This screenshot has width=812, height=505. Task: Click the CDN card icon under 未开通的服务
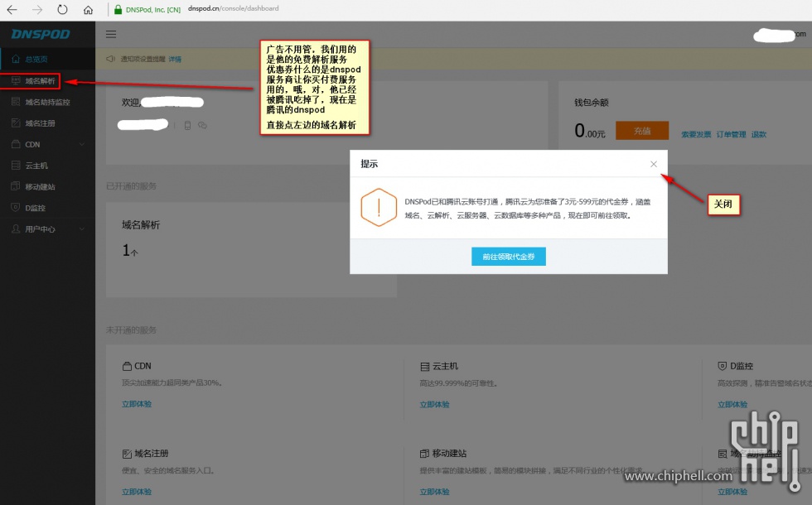click(x=127, y=366)
